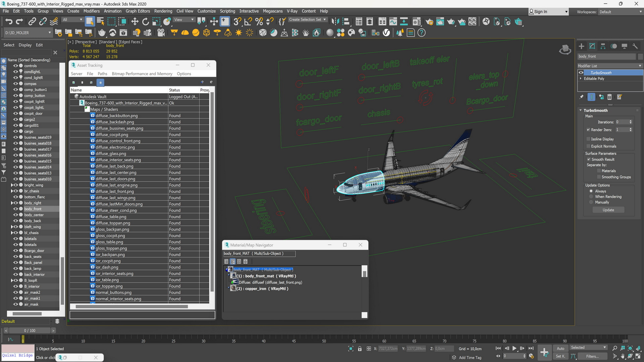Click Configure Modifier Sets icon
The height and width of the screenshot is (362, 644).
pos(620,97)
